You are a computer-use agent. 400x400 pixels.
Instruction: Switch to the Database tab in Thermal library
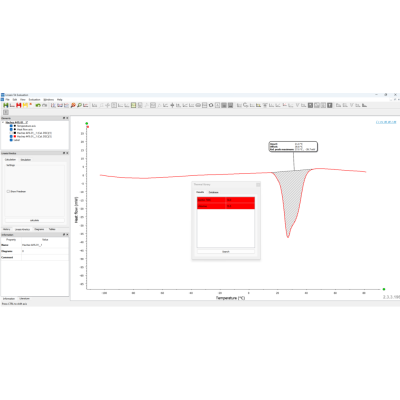[213, 192]
